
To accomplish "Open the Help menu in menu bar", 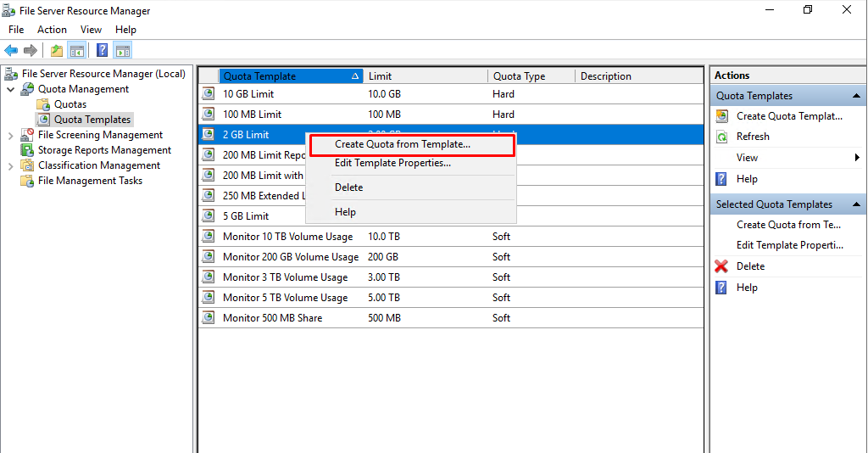I will coord(125,30).
